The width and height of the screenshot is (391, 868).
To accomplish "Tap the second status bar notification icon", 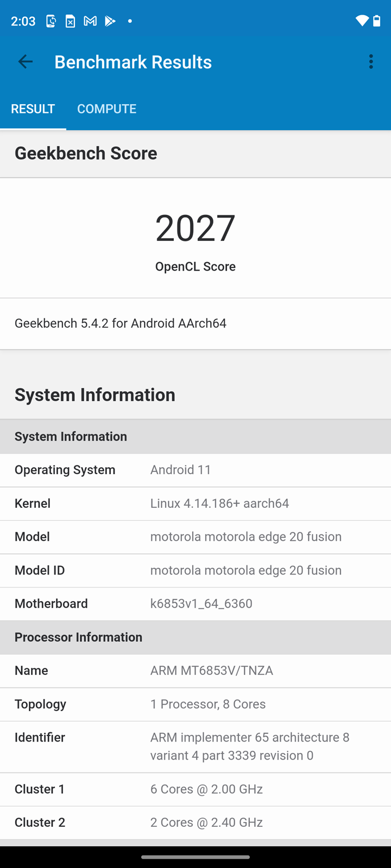I will coord(71,21).
